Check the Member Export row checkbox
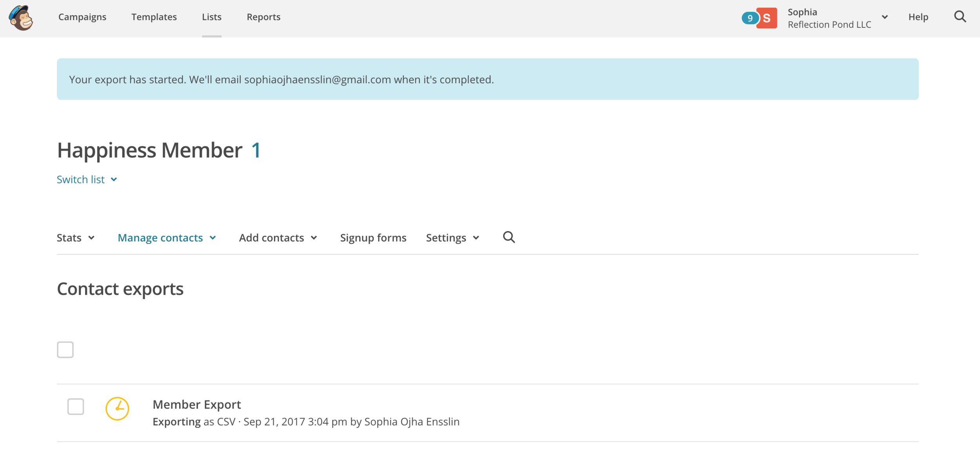 tap(76, 406)
